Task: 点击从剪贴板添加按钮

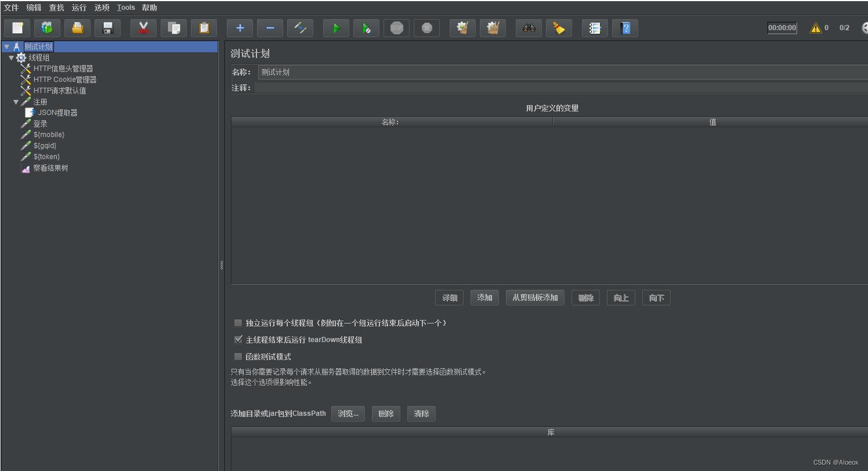Action: pyautogui.click(x=535, y=297)
